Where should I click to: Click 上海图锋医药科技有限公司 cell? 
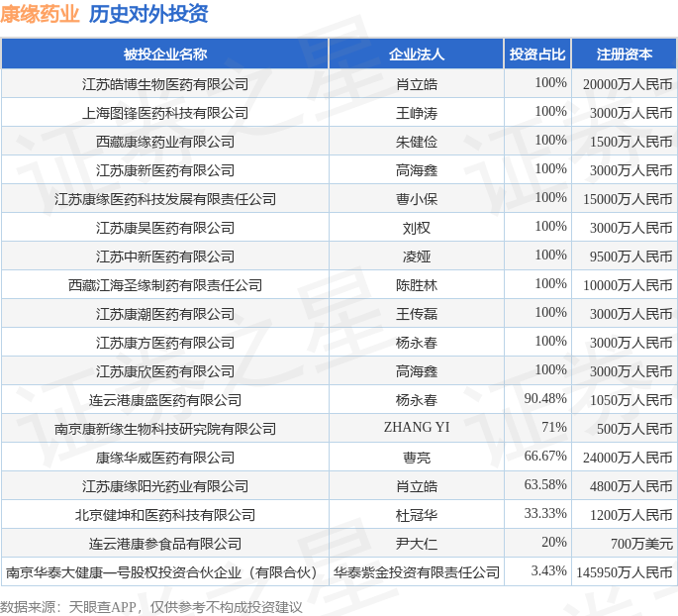click(x=164, y=113)
